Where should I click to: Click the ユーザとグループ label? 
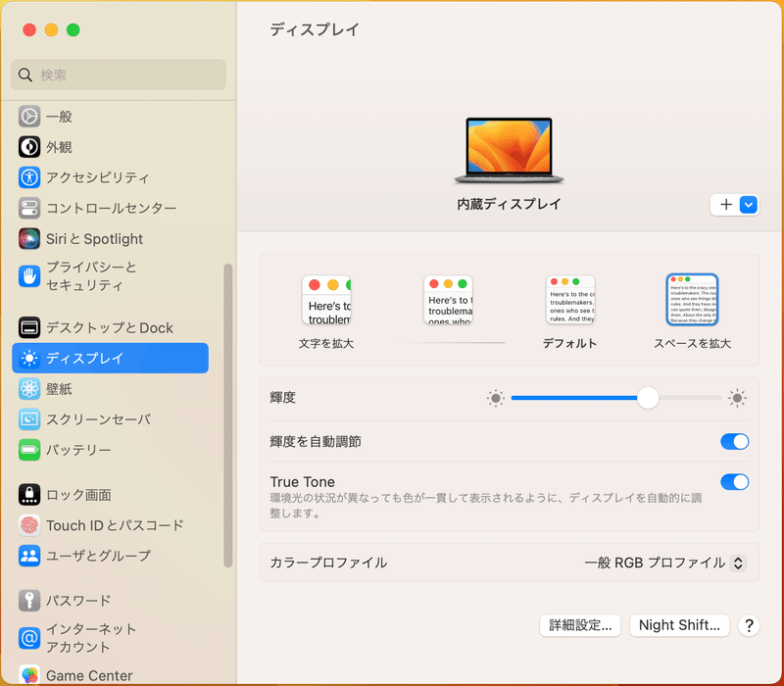98,556
